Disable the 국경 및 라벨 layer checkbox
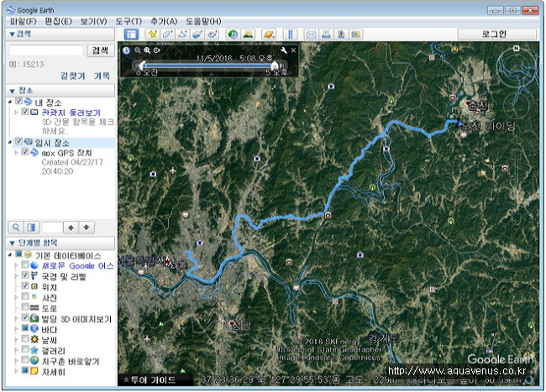Screen dimensions: 546x392 point(25,275)
